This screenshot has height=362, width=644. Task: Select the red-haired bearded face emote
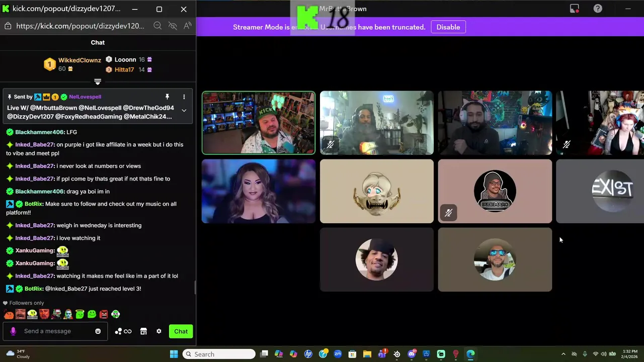(x=44, y=315)
